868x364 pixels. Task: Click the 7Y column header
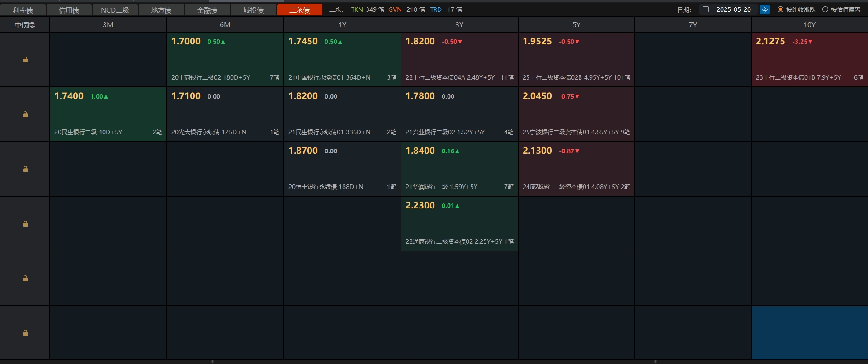click(693, 25)
